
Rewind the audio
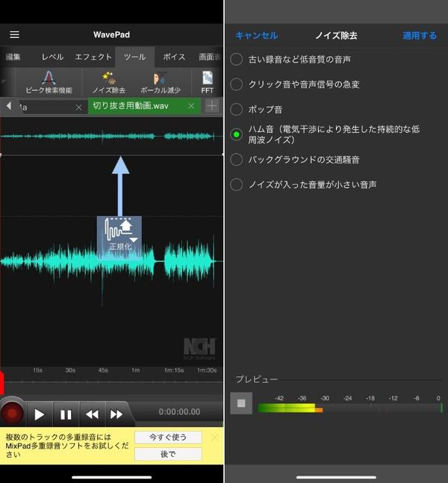(x=92, y=414)
